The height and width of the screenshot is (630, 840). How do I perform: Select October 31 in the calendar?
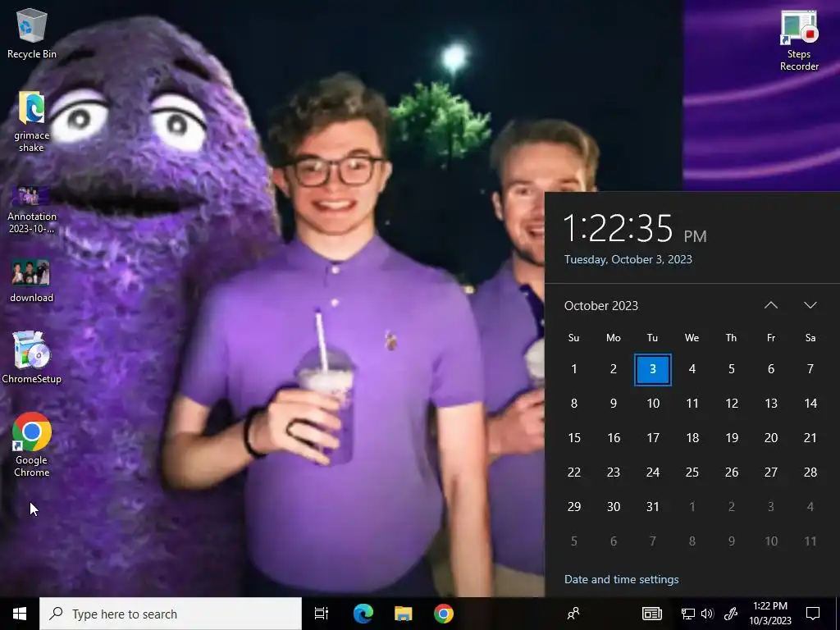(652, 507)
